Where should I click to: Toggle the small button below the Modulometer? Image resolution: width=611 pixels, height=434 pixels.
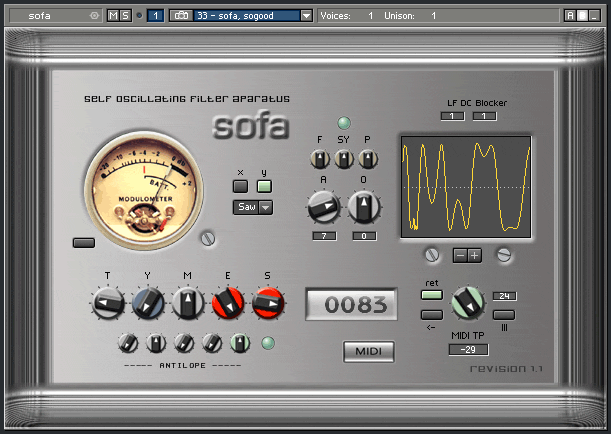(x=84, y=243)
